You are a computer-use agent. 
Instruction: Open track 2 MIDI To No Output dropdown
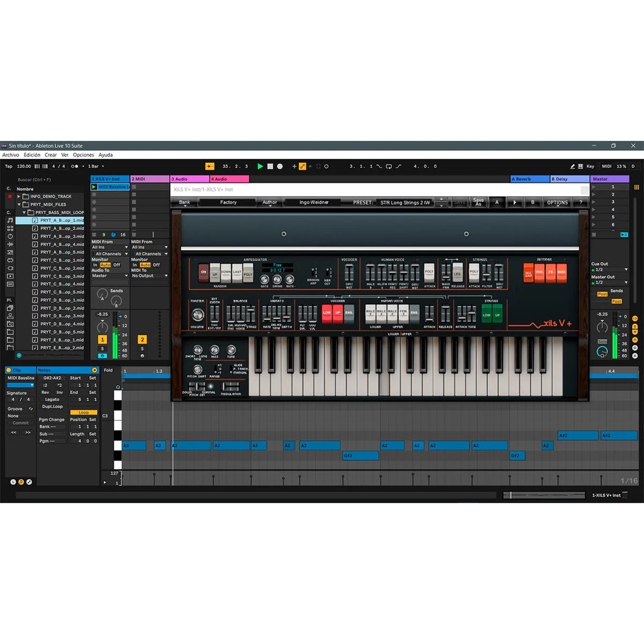click(150, 275)
